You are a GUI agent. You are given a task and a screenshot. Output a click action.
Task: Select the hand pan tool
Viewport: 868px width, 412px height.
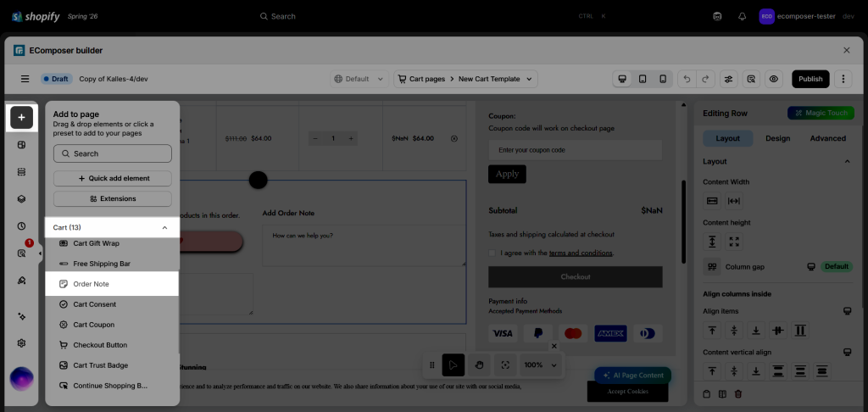click(480, 365)
